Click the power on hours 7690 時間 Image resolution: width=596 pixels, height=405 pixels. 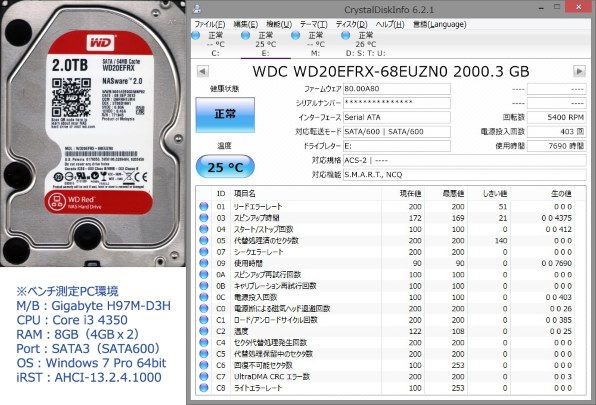[556, 146]
